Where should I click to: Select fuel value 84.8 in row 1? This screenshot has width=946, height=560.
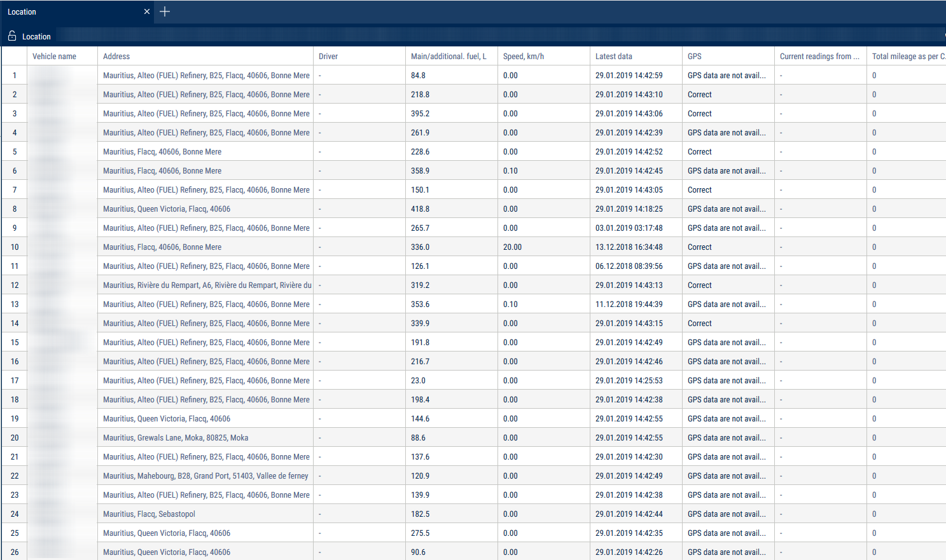(418, 76)
